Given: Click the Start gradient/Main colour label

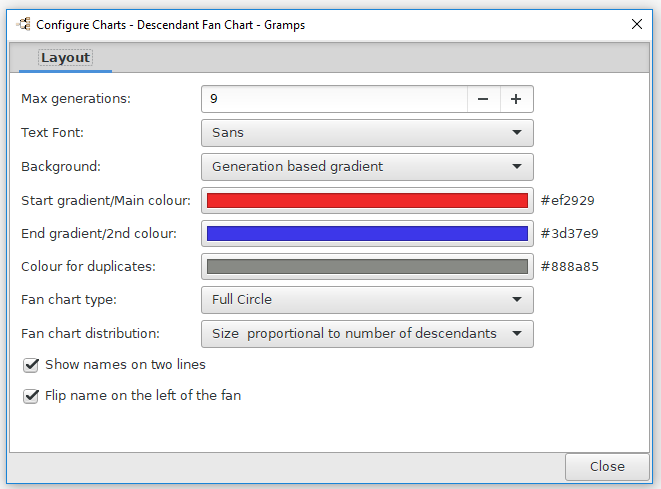Looking at the screenshot, I should pos(106,200).
